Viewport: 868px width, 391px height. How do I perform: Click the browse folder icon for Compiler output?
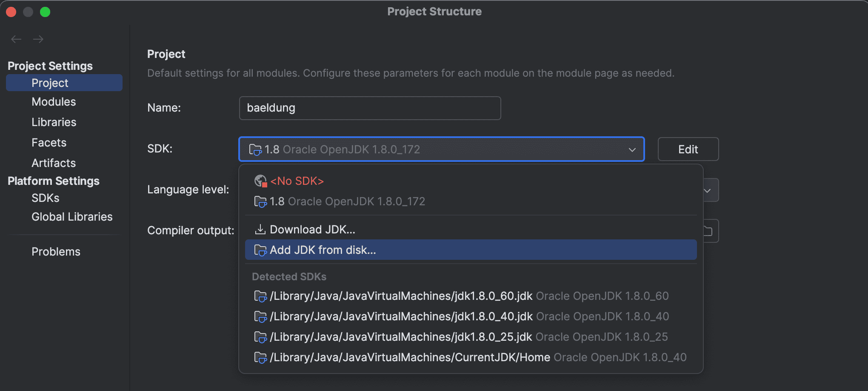708,231
